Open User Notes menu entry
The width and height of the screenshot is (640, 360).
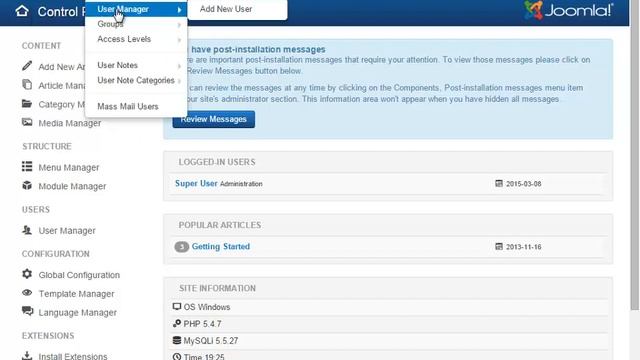136,65
